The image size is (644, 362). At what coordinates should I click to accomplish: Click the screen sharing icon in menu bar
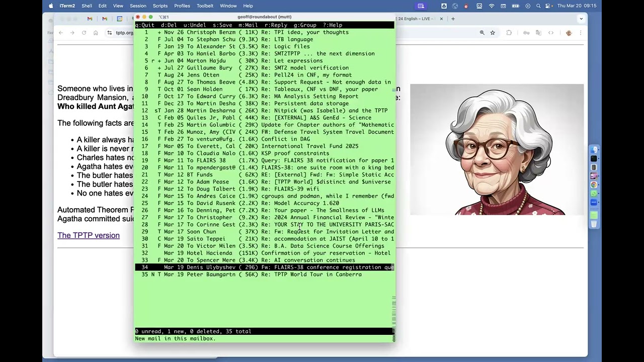[421, 6]
